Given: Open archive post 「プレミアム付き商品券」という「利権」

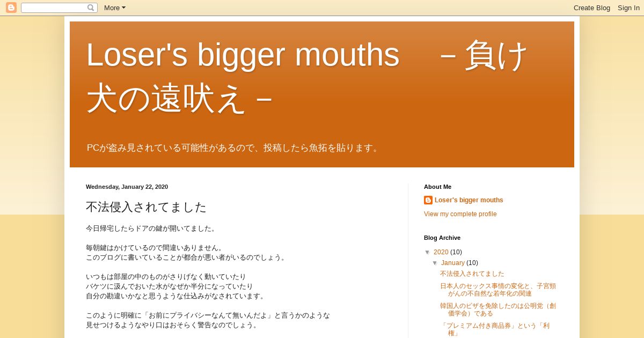Looking at the screenshot, I should click(495, 329).
